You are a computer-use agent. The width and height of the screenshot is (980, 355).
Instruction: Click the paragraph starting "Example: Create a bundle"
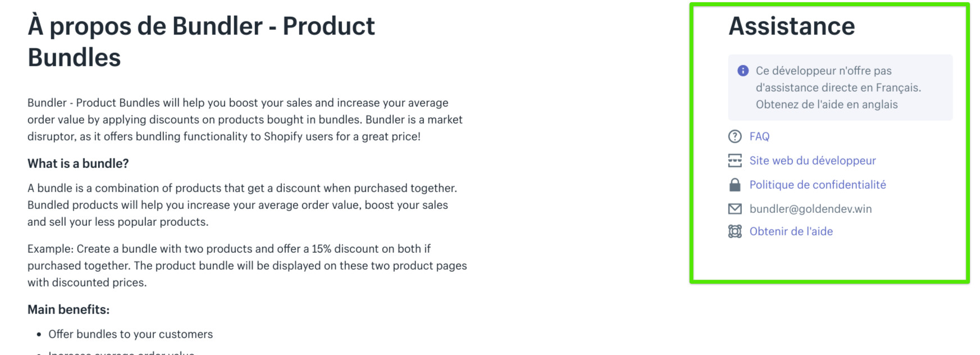point(247,266)
